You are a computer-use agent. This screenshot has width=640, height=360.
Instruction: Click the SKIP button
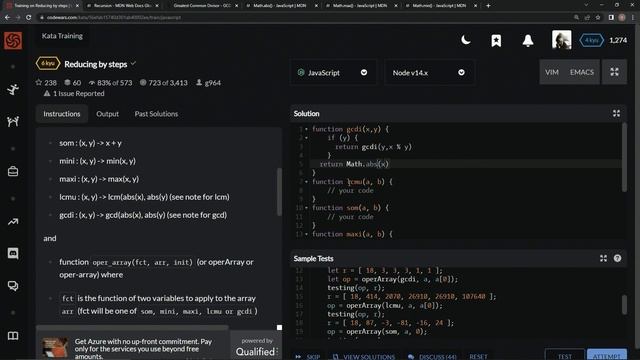pyautogui.click(x=308, y=356)
